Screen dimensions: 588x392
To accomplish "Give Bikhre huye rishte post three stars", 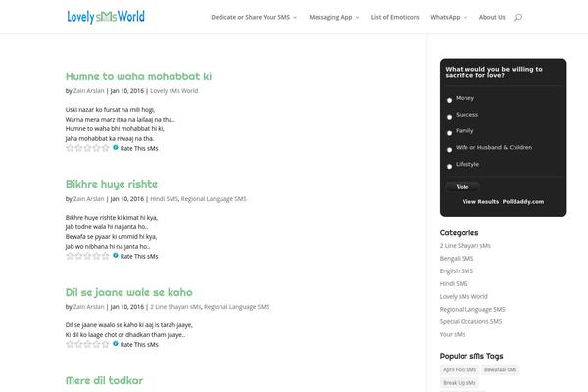I will pos(88,256).
